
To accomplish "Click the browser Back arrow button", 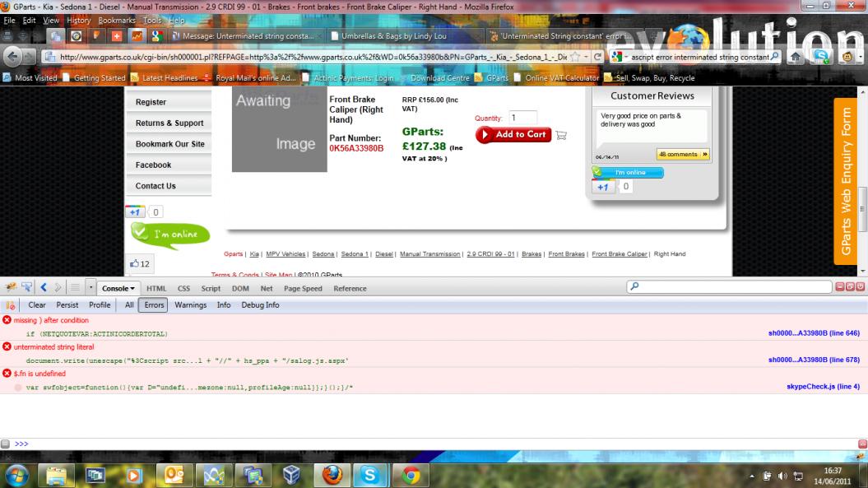I will tap(12, 57).
